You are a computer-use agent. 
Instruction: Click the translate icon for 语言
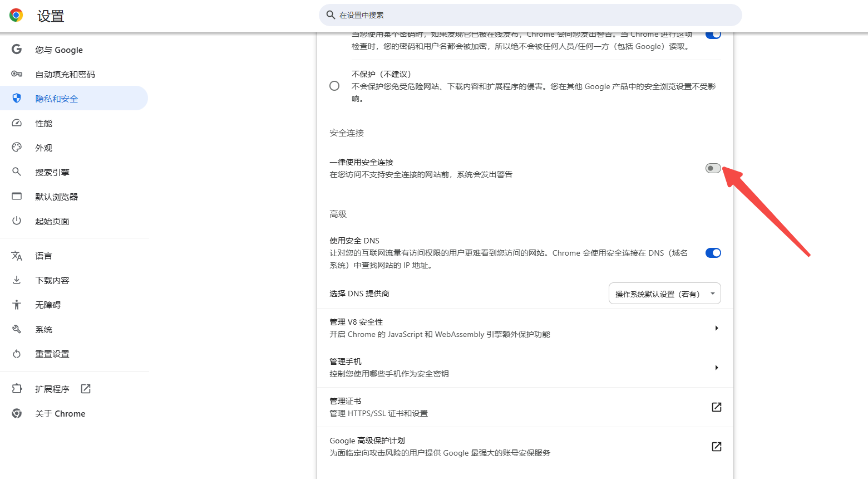coord(17,256)
